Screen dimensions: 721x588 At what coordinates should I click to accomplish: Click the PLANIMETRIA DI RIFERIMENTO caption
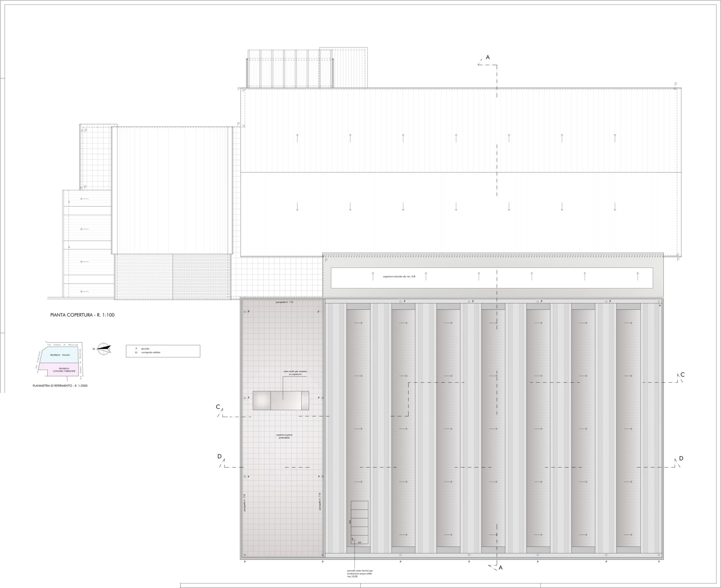[60, 386]
